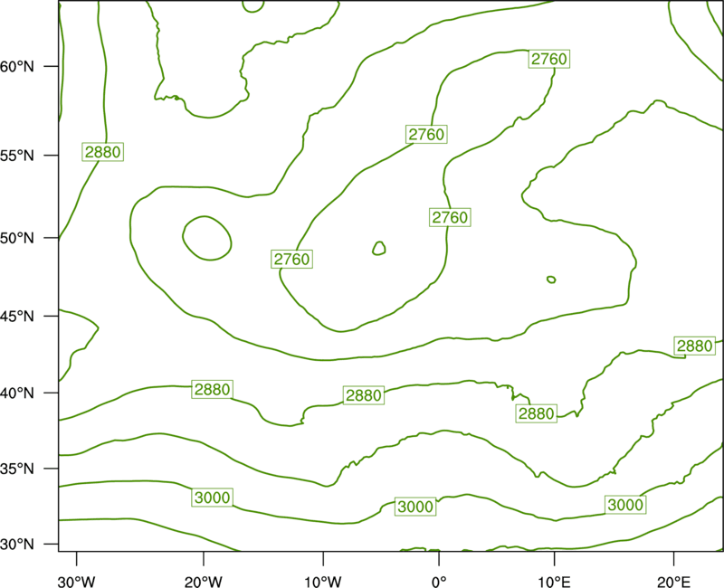Click the 35°N latitude axis label
724x588 pixels.
point(17,469)
